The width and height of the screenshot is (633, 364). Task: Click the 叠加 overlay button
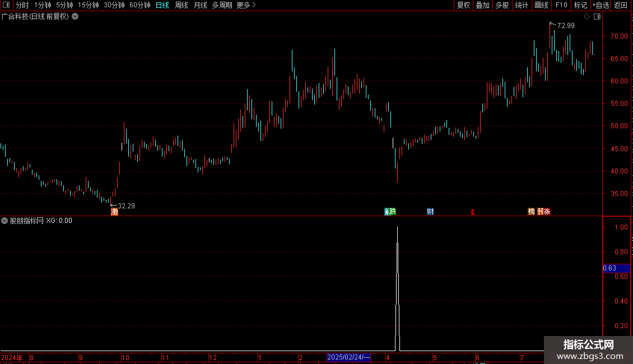[482, 5]
